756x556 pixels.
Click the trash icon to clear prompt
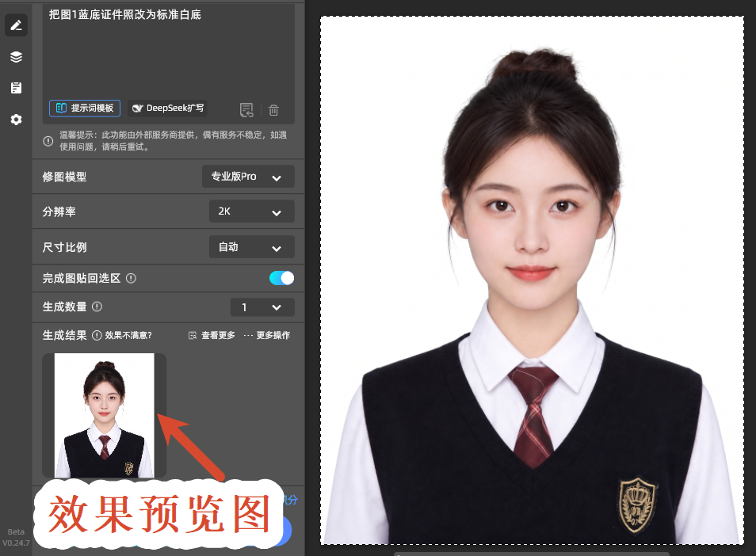point(273,110)
